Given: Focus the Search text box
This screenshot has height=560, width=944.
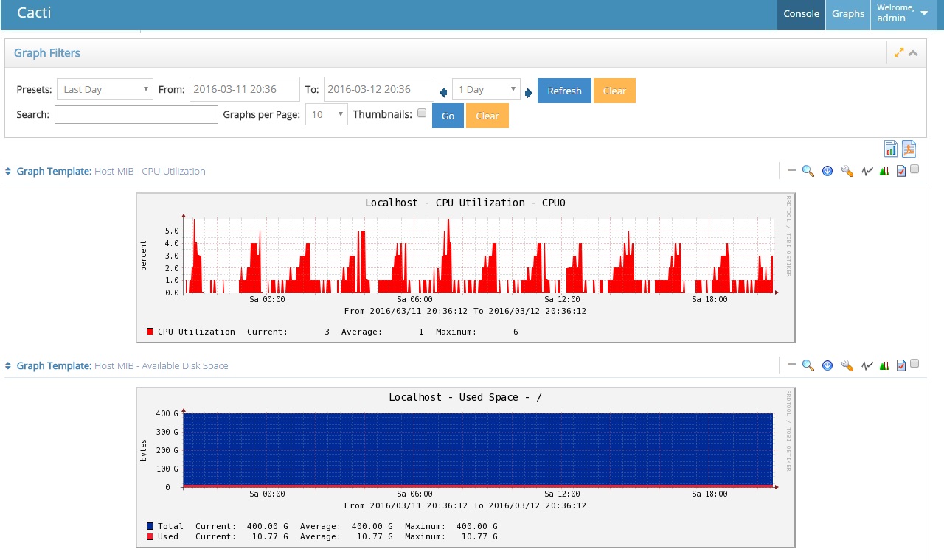Looking at the screenshot, I should point(136,114).
